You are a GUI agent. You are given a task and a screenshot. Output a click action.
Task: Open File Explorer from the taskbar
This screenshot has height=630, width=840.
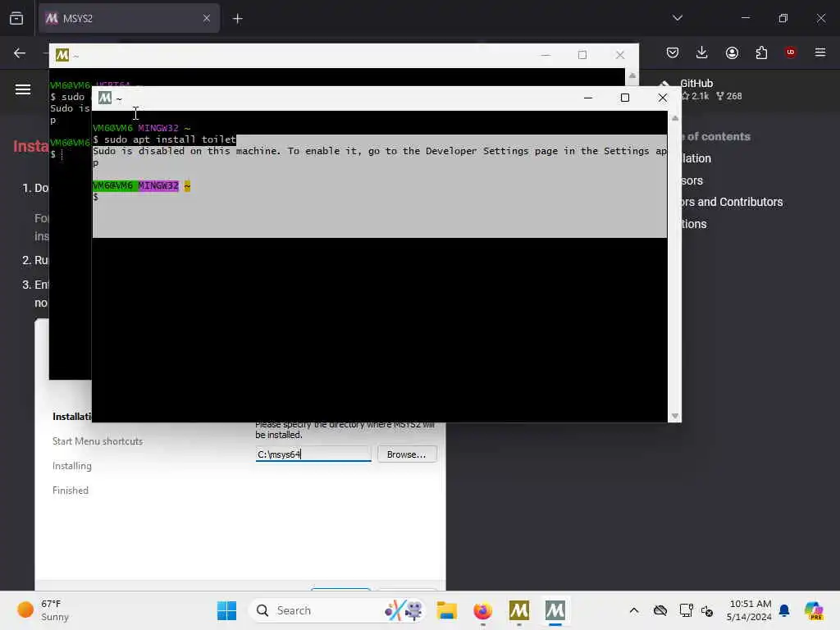pyautogui.click(x=446, y=610)
